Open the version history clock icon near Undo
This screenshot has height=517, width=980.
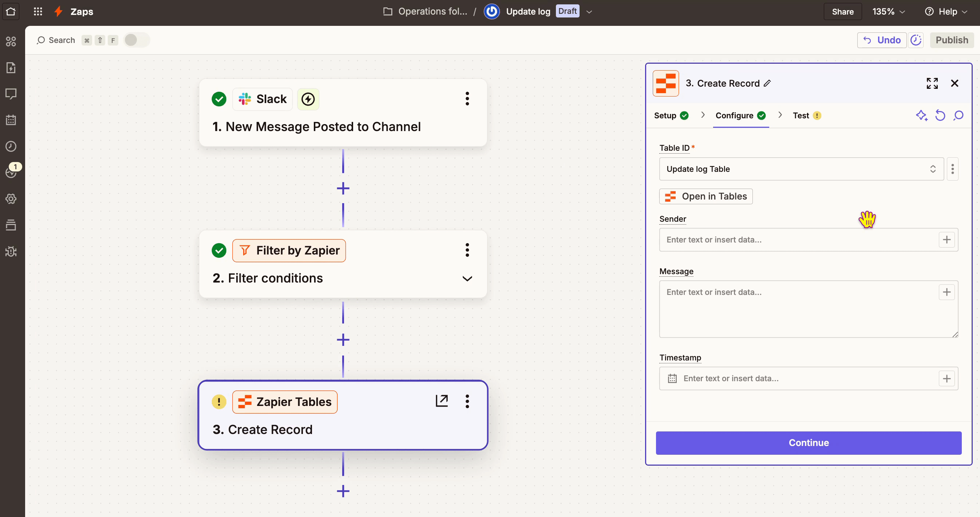pos(916,40)
